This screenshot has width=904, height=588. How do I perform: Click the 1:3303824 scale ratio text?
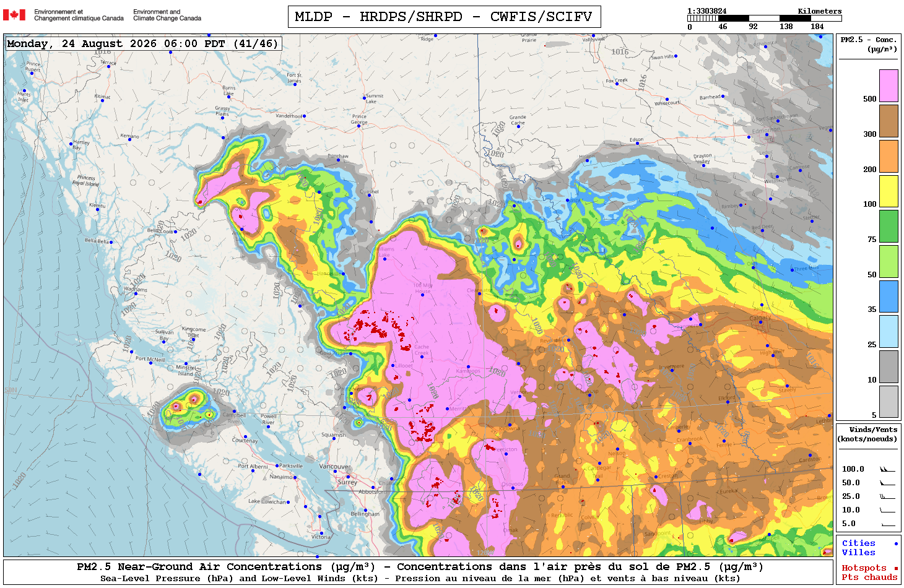pos(707,11)
